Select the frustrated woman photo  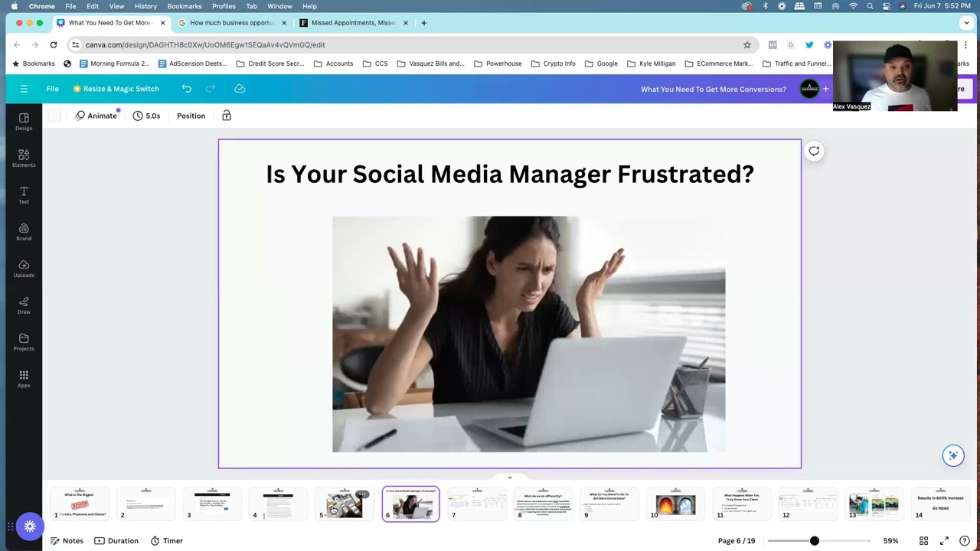pos(528,334)
